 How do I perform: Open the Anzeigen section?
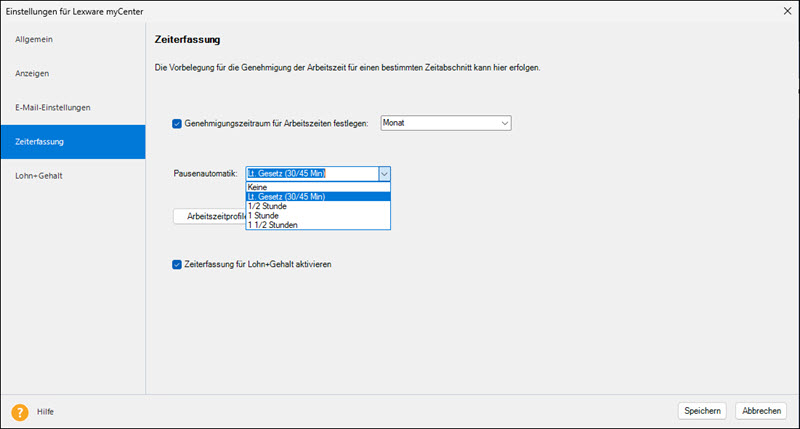tap(73, 73)
